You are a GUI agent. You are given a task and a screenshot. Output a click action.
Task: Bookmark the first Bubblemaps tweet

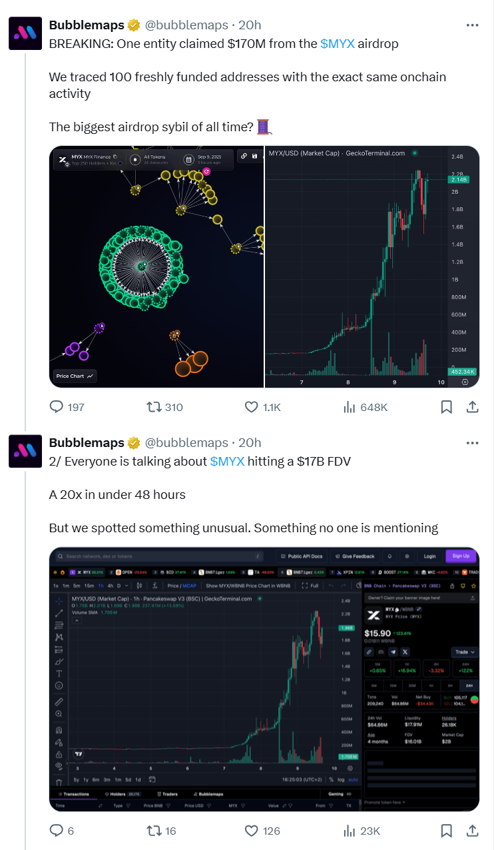click(x=447, y=407)
